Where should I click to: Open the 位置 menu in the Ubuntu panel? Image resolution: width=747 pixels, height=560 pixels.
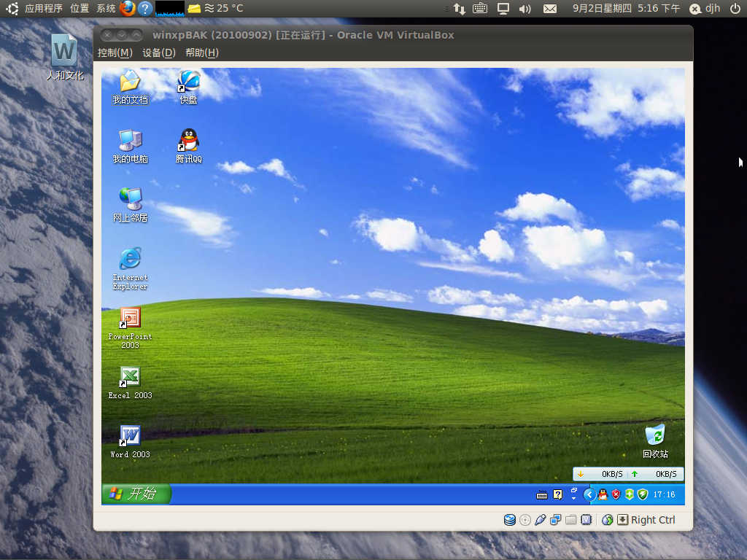click(x=80, y=8)
